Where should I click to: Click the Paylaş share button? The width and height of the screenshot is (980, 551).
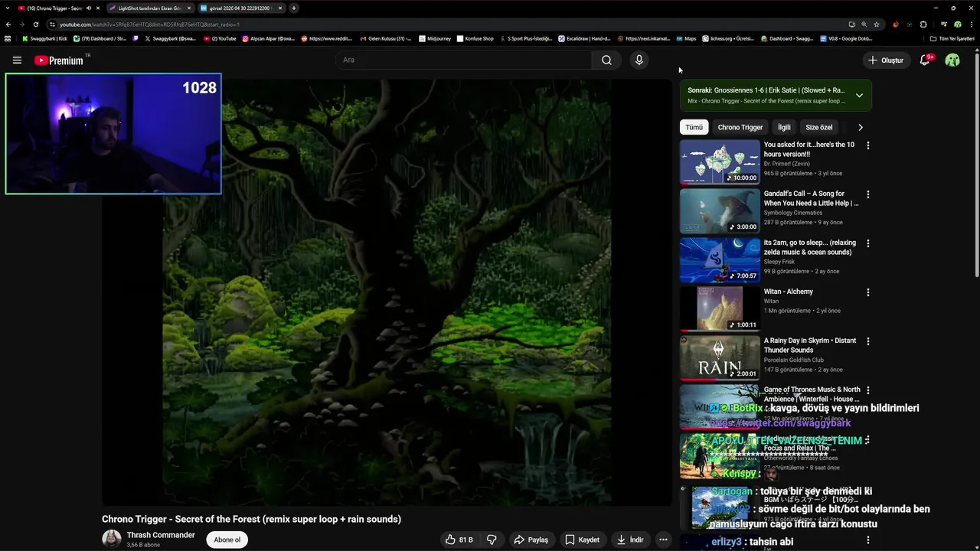click(531, 540)
